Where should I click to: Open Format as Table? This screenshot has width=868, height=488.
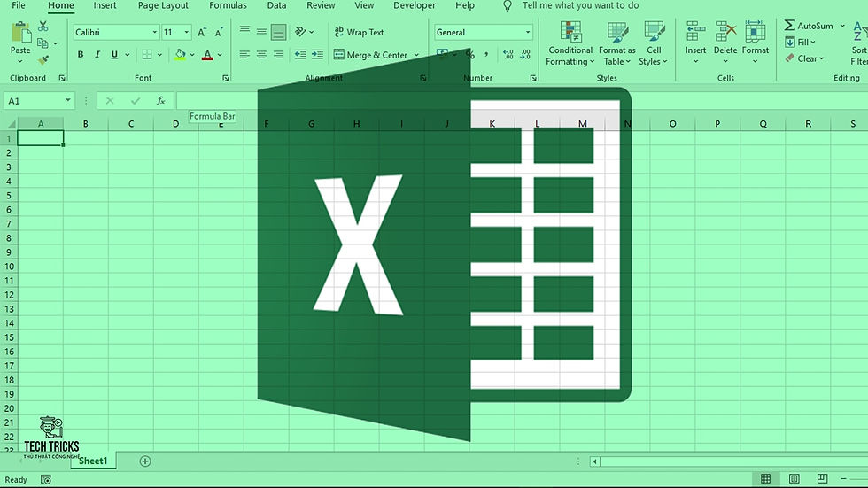pyautogui.click(x=617, y=43)
